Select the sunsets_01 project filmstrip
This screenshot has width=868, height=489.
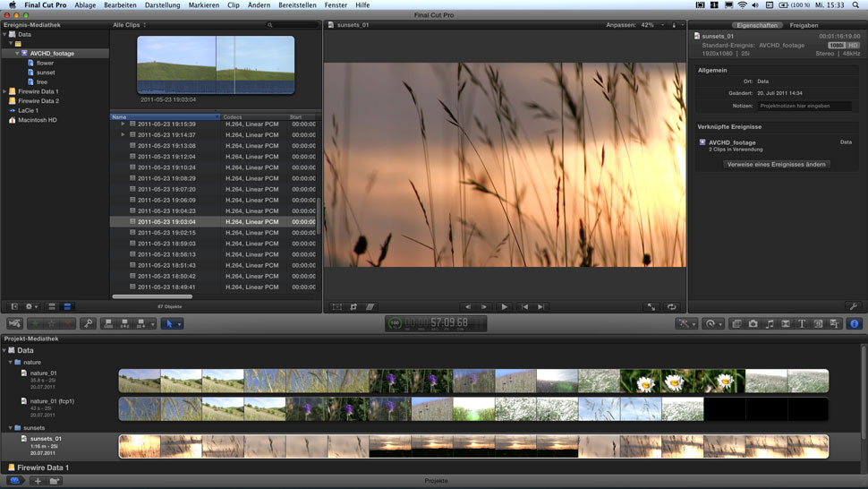[x=473, y=446]
